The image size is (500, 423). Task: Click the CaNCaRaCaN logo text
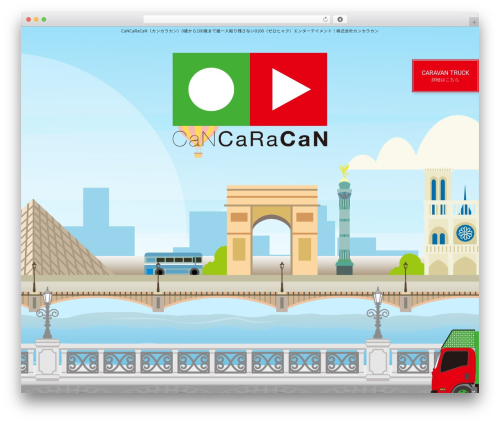[250, 139]
